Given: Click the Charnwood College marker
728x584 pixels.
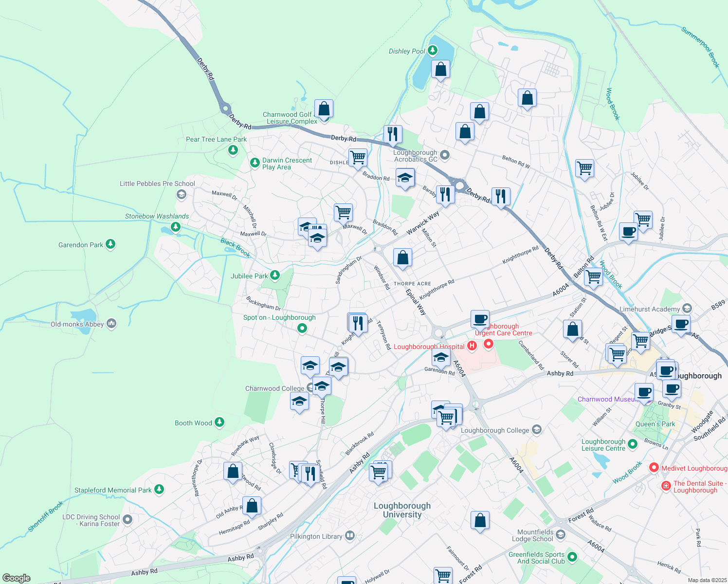Looking at the screenshot, I should point(310,388).
